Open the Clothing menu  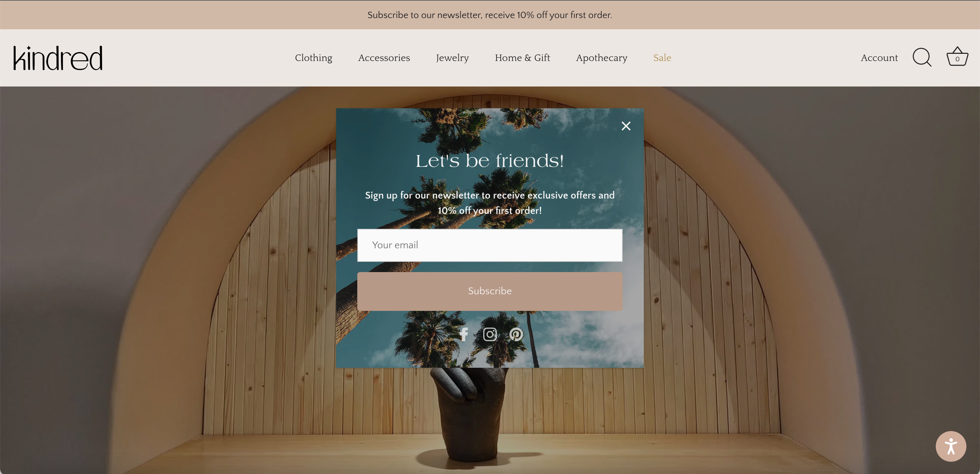(x=313, y=58)
